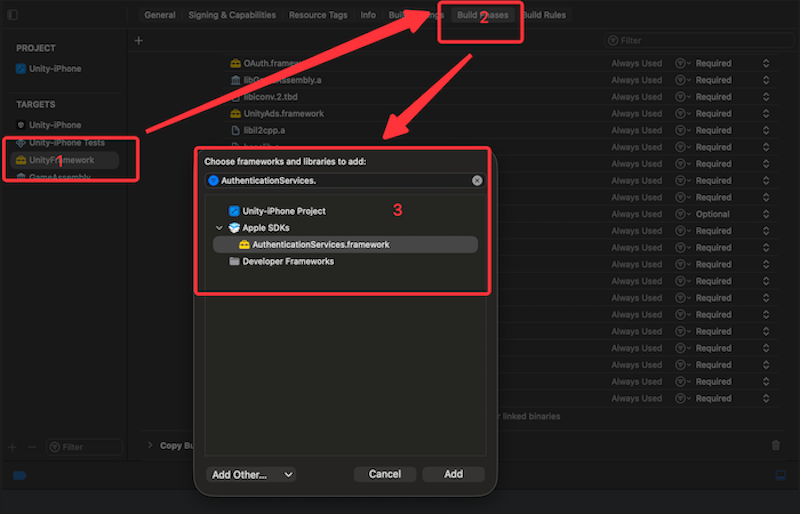This screenshot has width=800, height=514.
Task: Click the plus button above the frameworks list
Action: (139, 40)
